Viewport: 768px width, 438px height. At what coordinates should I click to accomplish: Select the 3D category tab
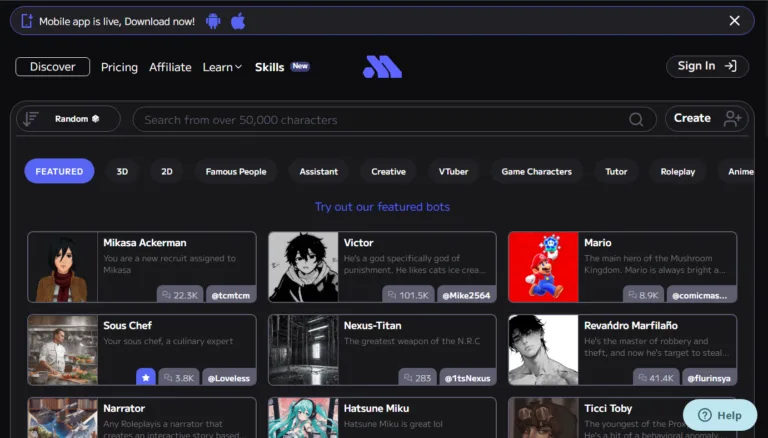click(122, 171)
